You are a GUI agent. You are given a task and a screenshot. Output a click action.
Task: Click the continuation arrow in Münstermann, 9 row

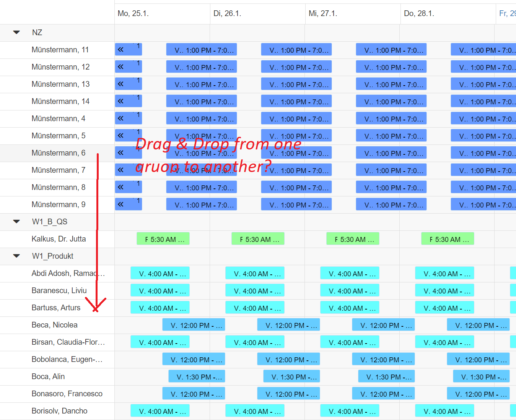point(121,204)
